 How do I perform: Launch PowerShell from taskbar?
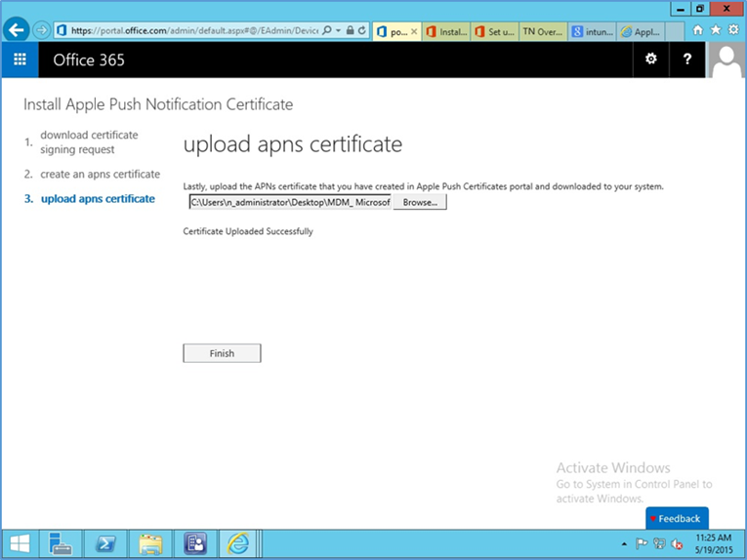click(105, 543)
